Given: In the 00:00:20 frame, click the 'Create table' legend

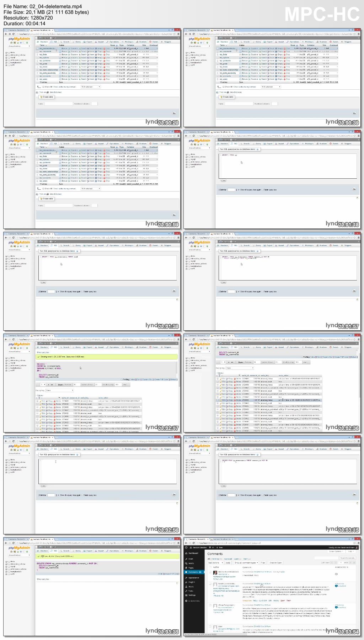Looking at the screenshot, I should tap(47, 97).
